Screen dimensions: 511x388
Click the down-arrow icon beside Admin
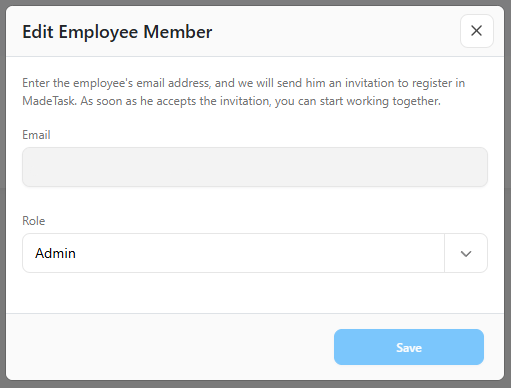466,254
